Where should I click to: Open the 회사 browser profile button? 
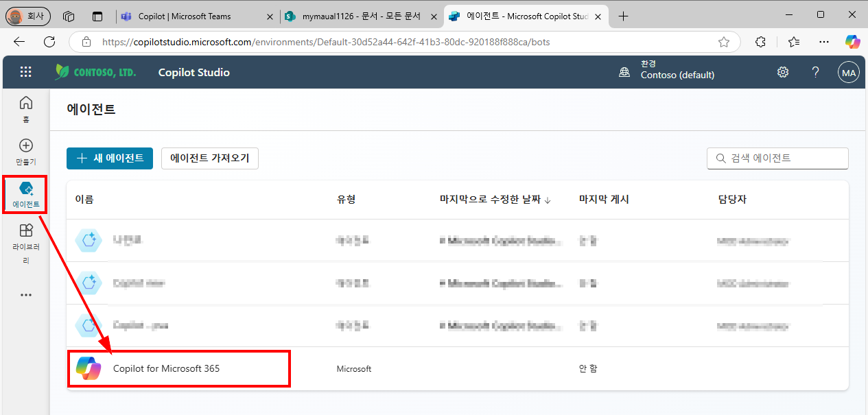[28, 16]
